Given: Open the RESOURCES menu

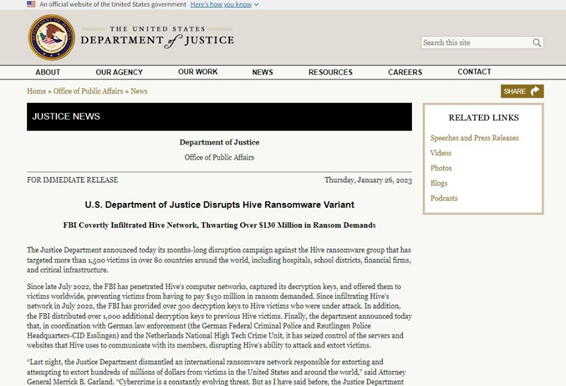Looking at the screenshot, I should (330, 72).
